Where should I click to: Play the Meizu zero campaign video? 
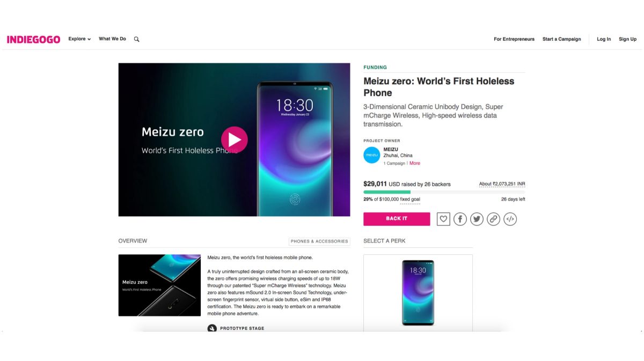[x=235, y=139]
